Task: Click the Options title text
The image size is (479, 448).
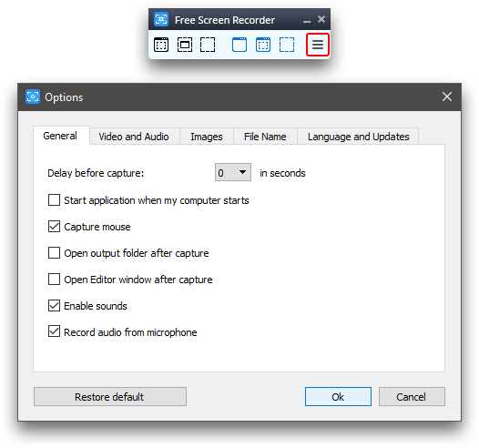Action: pos(64,97)
